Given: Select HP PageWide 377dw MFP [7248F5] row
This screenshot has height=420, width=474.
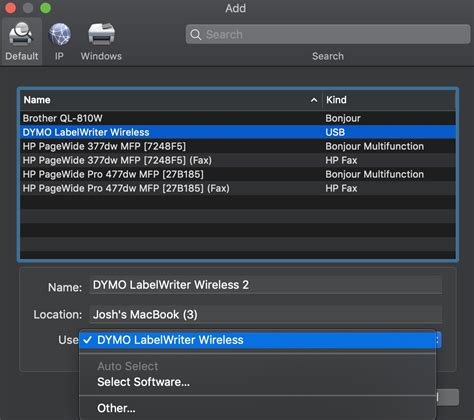Looking at the screenshot, I should [x=238, y=146].
